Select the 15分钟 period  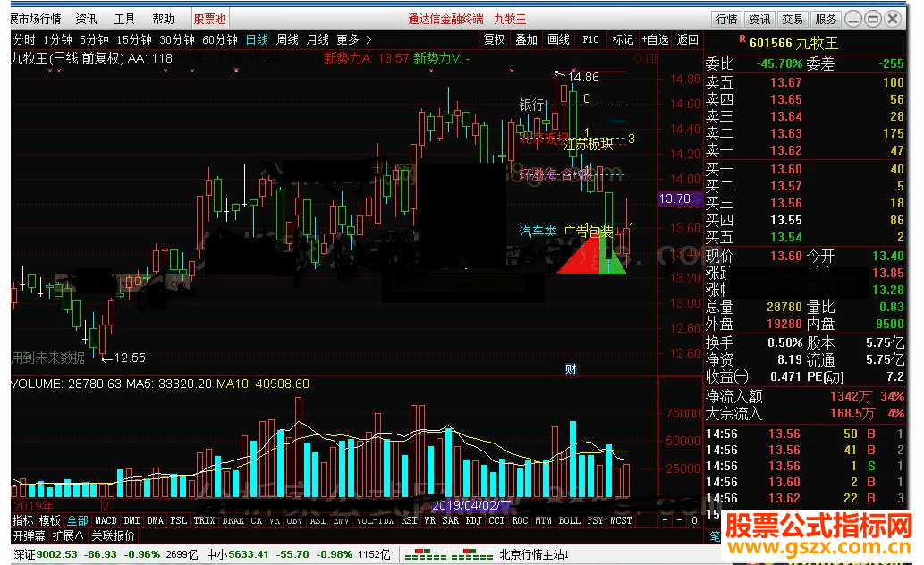[134, 39]
